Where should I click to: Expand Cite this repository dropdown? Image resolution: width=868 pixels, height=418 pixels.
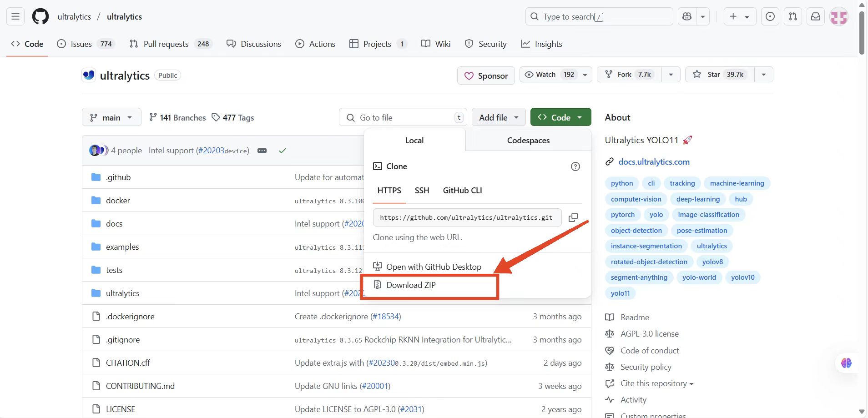click(x=657, y=383)
